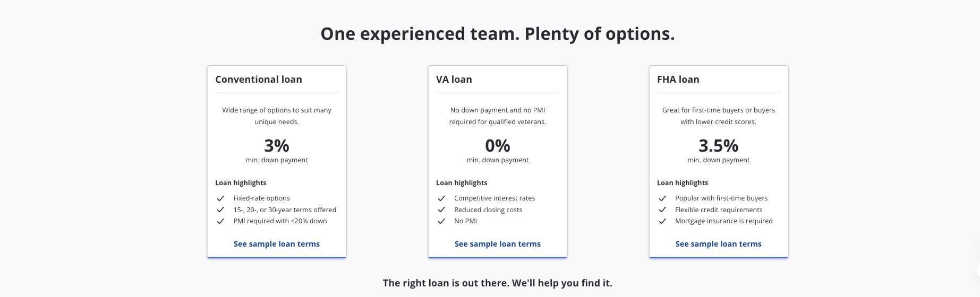Click checkmark next to No PMI
The width and height of the screenshot is (980, 297).
(x=441, y=221)
